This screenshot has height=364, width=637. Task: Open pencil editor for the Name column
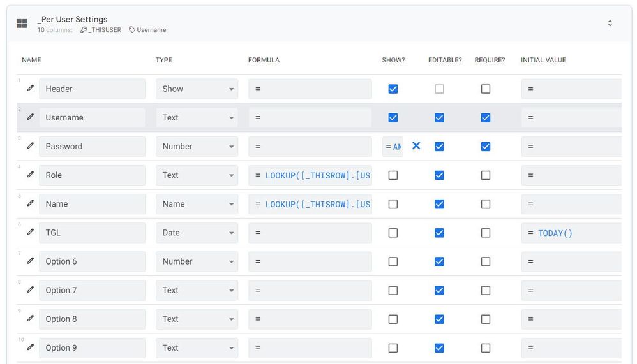31,203
